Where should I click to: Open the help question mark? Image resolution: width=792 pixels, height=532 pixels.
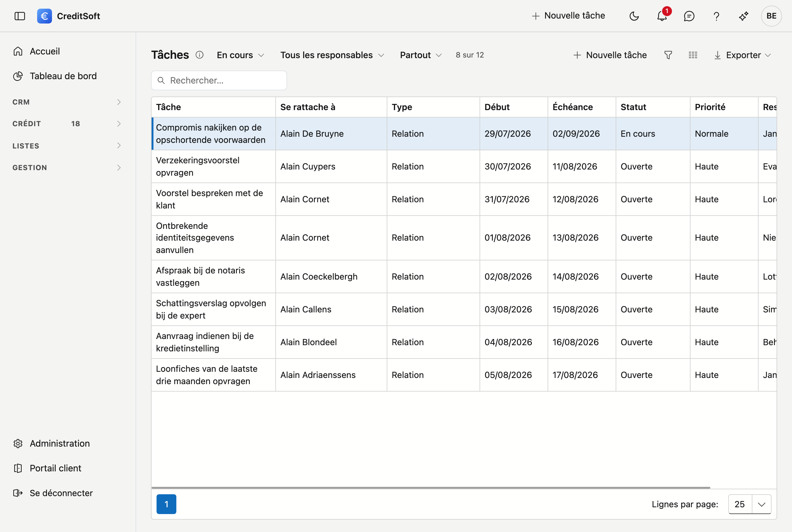pos(716,16)
